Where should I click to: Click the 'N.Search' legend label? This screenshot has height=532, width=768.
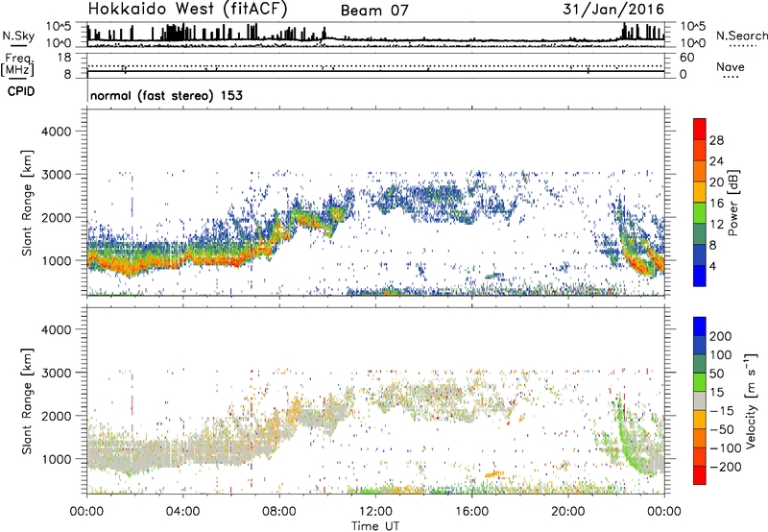point(741,36)
